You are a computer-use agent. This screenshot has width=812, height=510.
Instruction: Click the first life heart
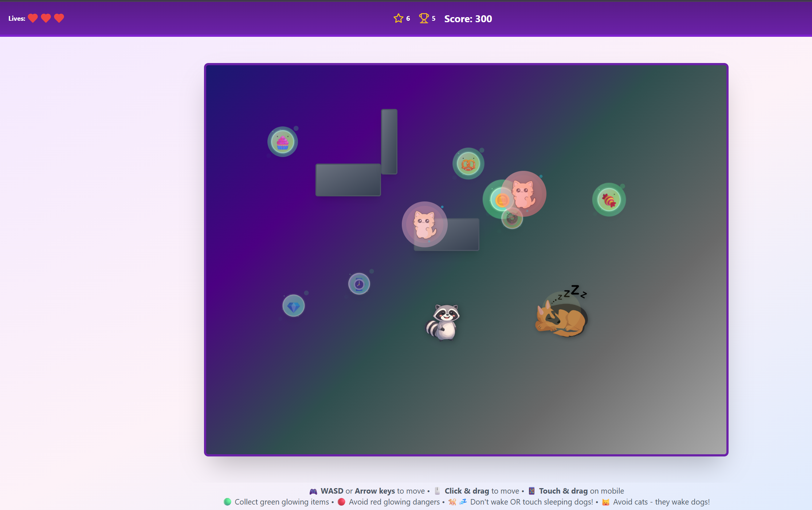coord(33,18)
